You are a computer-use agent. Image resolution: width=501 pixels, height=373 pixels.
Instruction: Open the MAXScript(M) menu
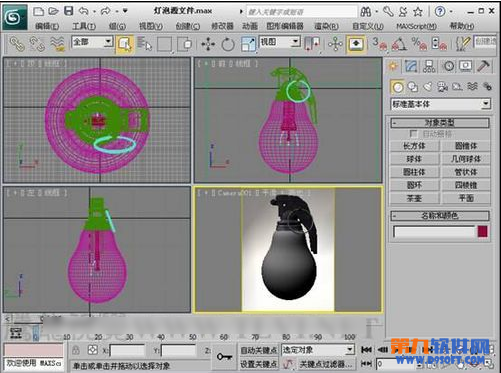(x=416, y=26)
